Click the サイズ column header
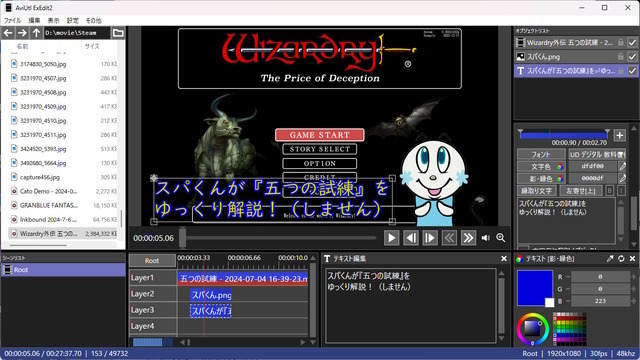 (92, 46)
